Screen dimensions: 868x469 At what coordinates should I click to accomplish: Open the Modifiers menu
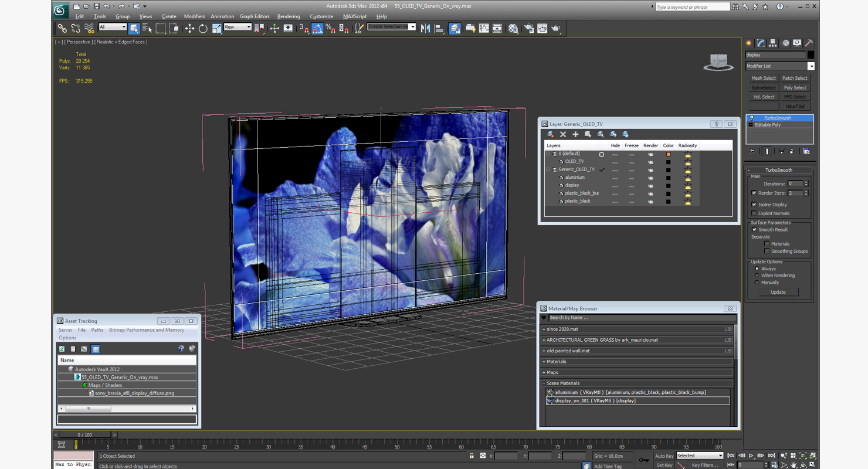coord(194,16)
